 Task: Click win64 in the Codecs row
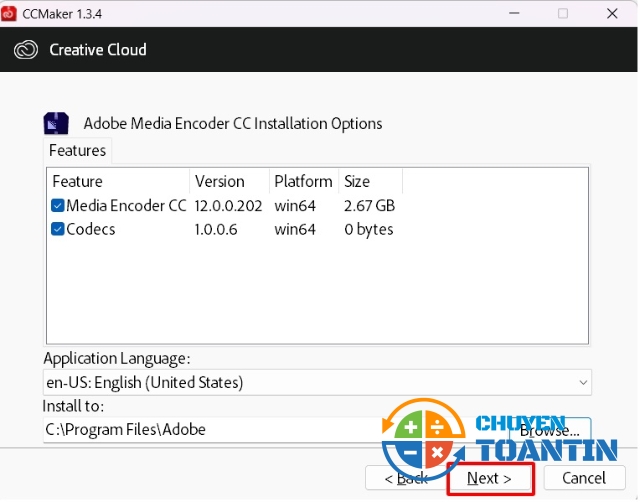tap(296, 230)
